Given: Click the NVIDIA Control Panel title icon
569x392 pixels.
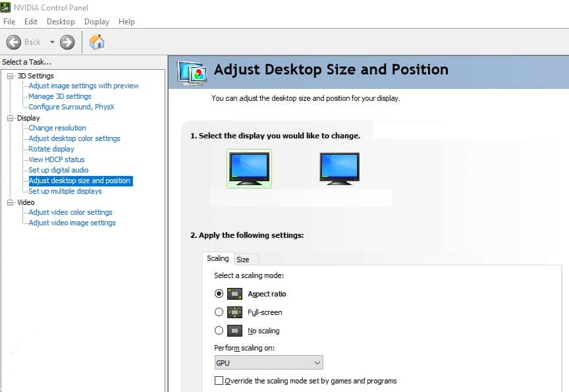Looking at the screenshot, I should pos(5,7).
